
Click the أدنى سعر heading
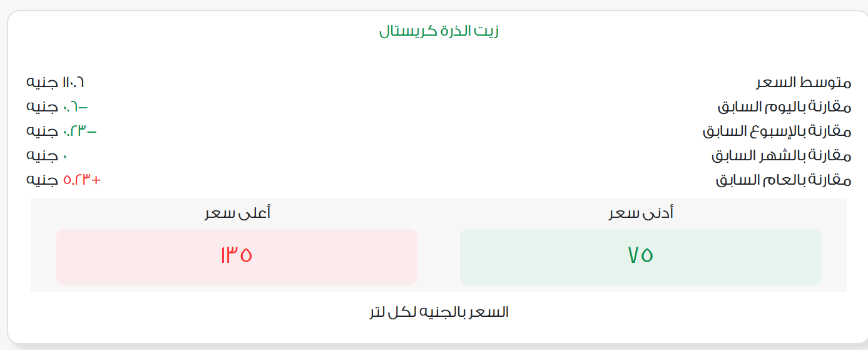[641, 214]
